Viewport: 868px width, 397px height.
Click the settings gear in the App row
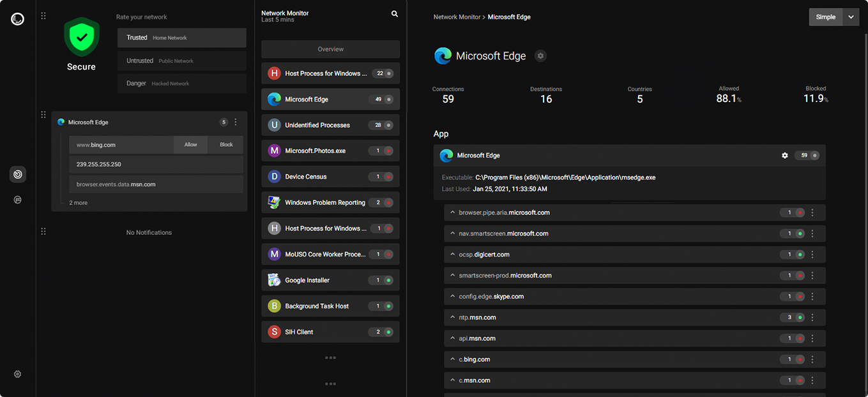pos(785,155)
